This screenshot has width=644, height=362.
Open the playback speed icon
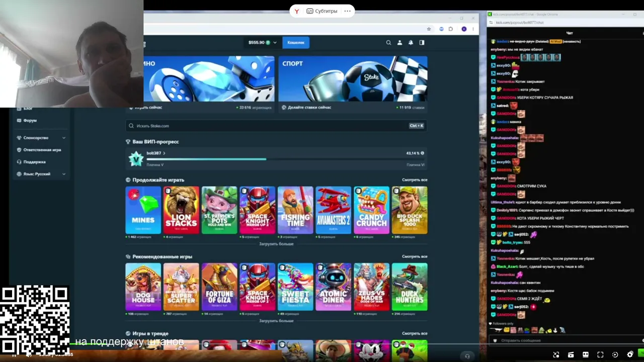click(615, 354)
